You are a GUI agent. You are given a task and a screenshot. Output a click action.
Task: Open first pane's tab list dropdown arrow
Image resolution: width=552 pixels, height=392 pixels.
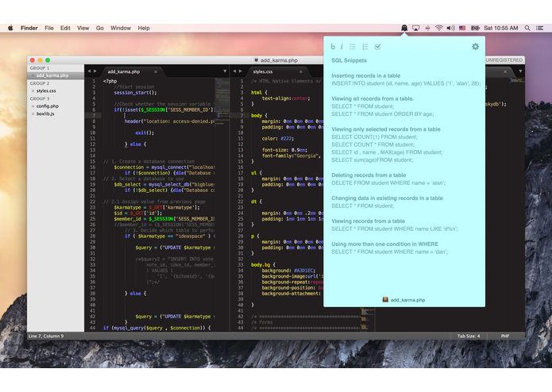(225, 71)
